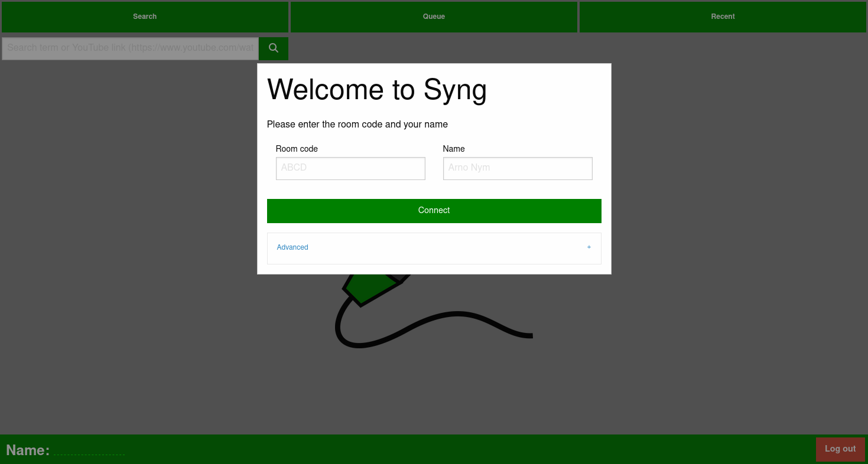The width and height of the screenshot is (868, 464).
Task: Click the plus icon beside Advanced
Action: coord(589,247)
